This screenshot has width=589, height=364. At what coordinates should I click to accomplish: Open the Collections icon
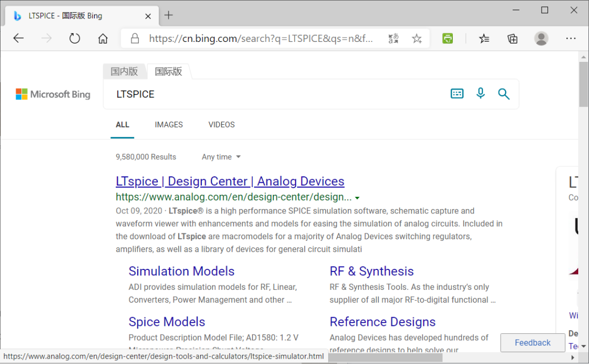pyautogui.click(x=513, y=38)
